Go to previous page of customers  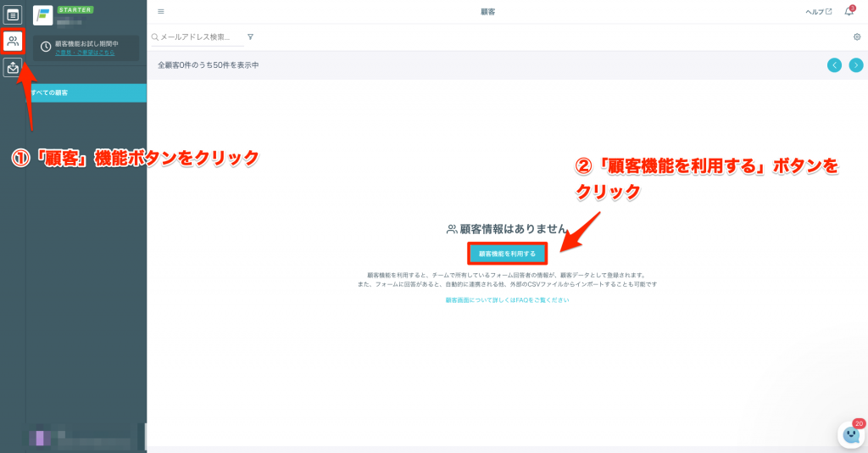(x=835, y=65)
